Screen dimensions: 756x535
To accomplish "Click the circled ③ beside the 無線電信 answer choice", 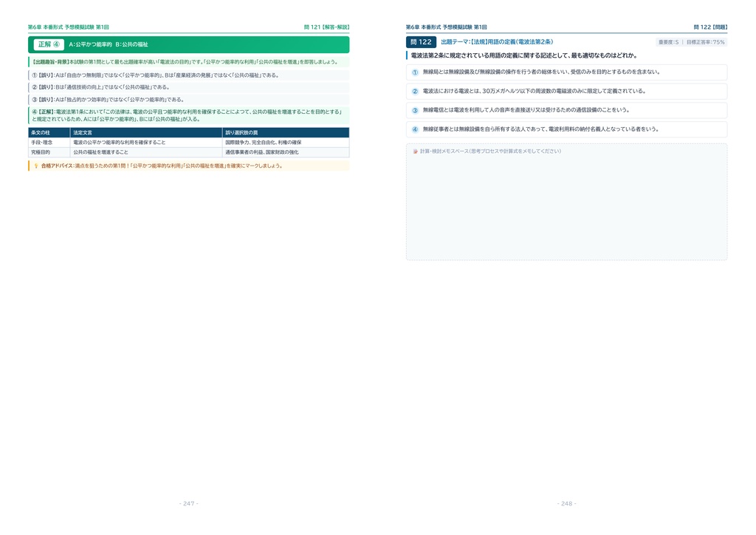I will click(415, 111).
